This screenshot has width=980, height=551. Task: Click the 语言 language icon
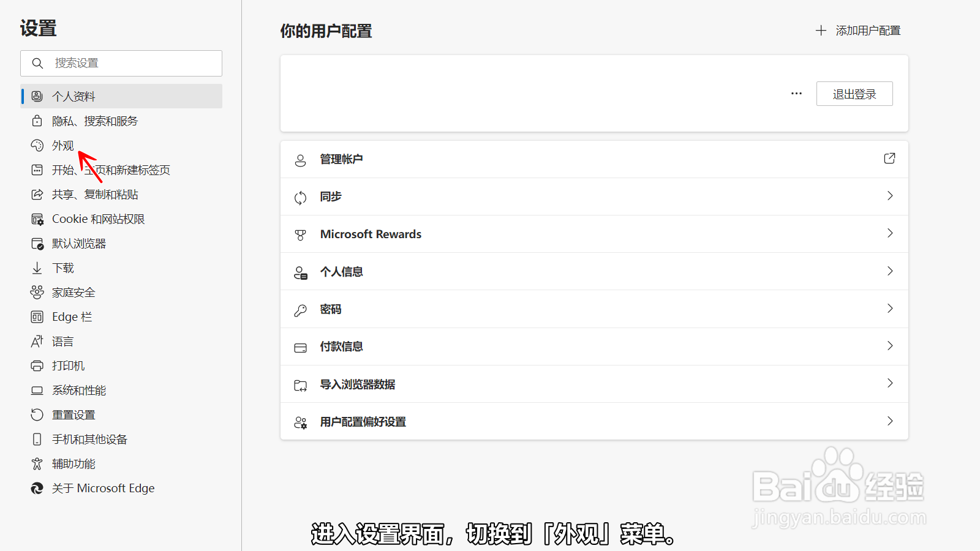[x=37, y=341]
